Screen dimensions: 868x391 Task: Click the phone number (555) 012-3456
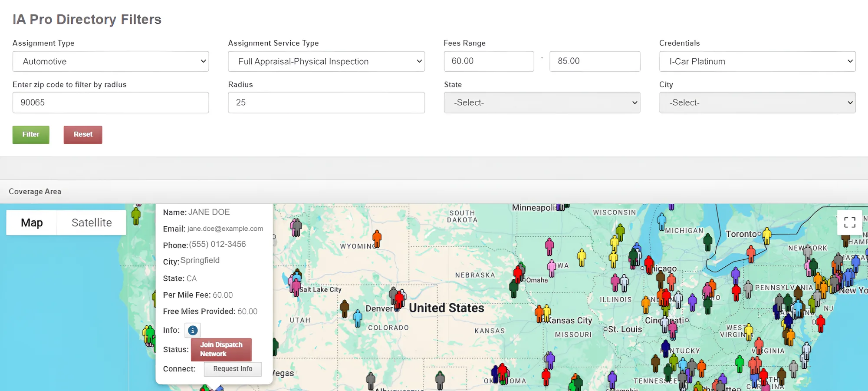point(217,244)
